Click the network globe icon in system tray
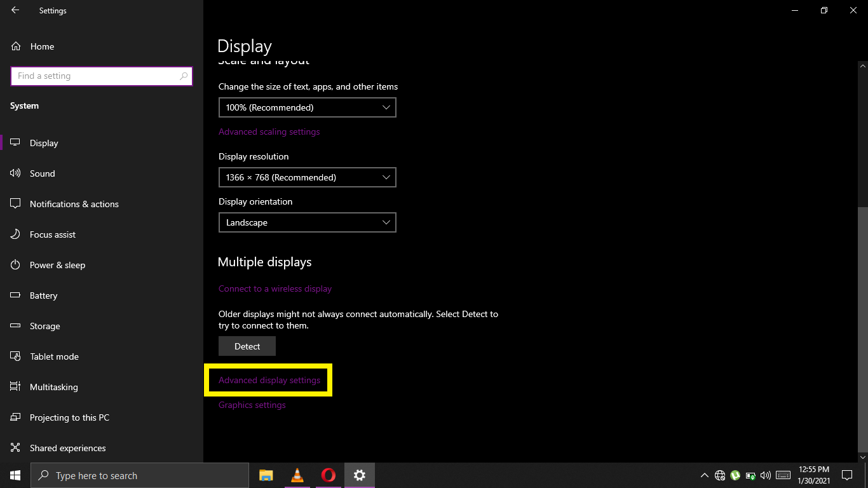The image size is (868, 488). (x=719, y=475)
